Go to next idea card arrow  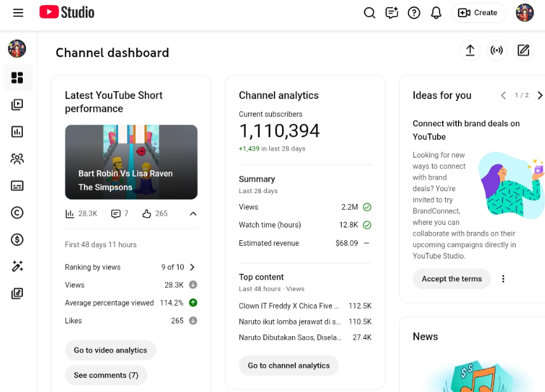point(539,95)
